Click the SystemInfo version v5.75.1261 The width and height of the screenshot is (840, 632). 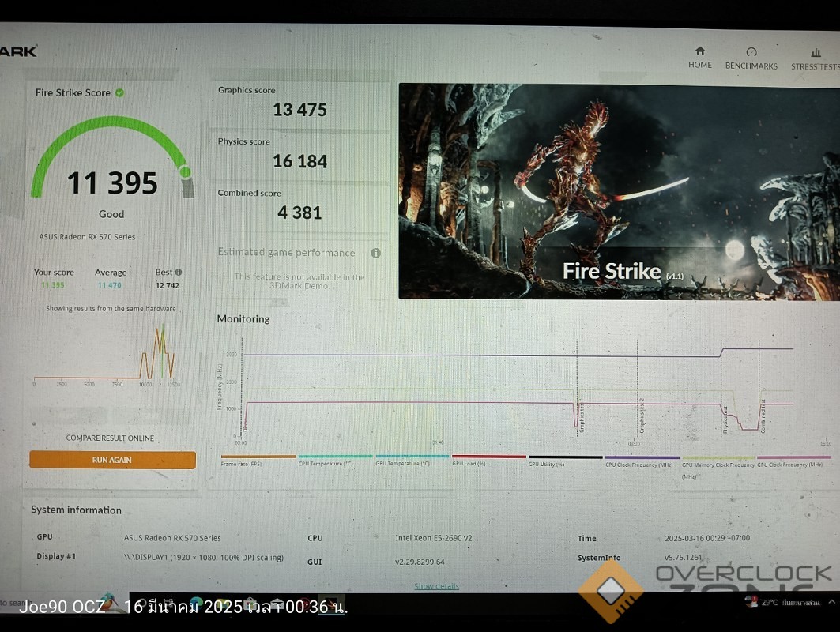tap(683, 557)
